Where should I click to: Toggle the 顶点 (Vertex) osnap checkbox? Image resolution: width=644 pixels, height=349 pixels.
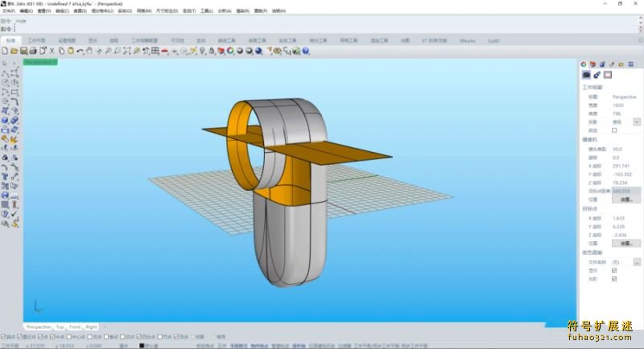tap(175, 337)
